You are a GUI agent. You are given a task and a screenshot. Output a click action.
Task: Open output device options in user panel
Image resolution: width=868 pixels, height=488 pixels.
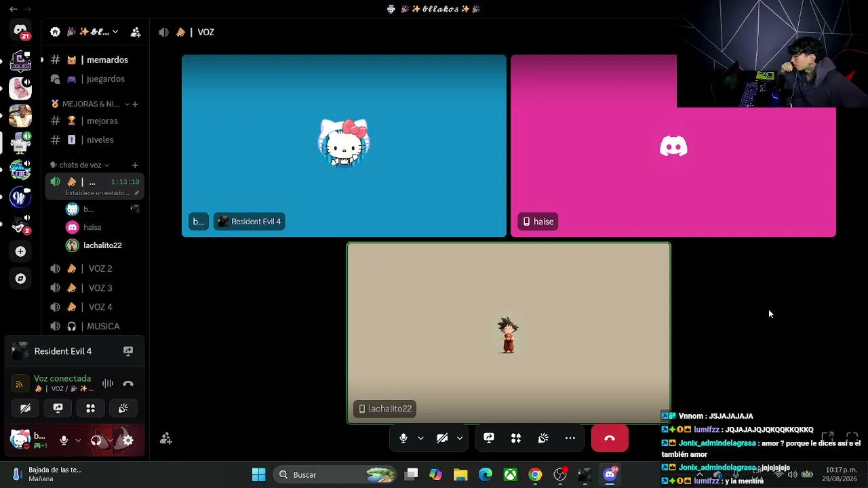tap(110, 440)
